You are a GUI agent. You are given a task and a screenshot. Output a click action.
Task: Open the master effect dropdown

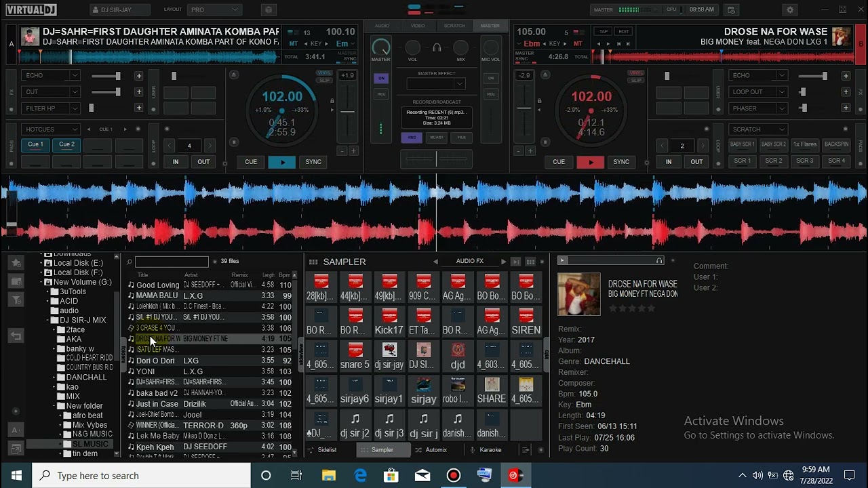point(436,84)
